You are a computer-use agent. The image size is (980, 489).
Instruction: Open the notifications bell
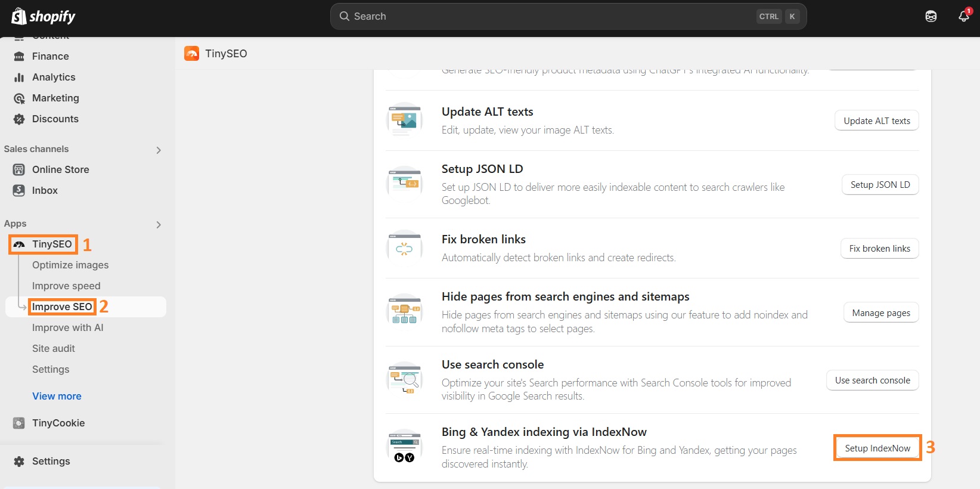(x=964, y=16)
